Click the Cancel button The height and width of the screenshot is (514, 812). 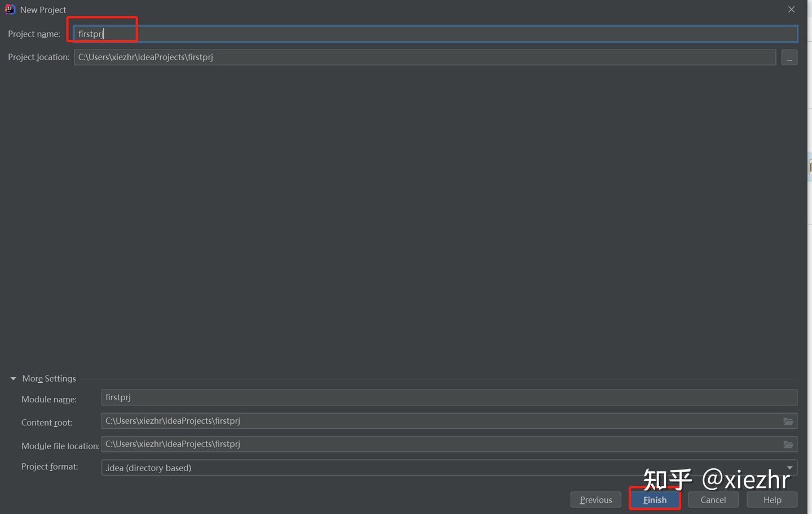coord(713,499)
